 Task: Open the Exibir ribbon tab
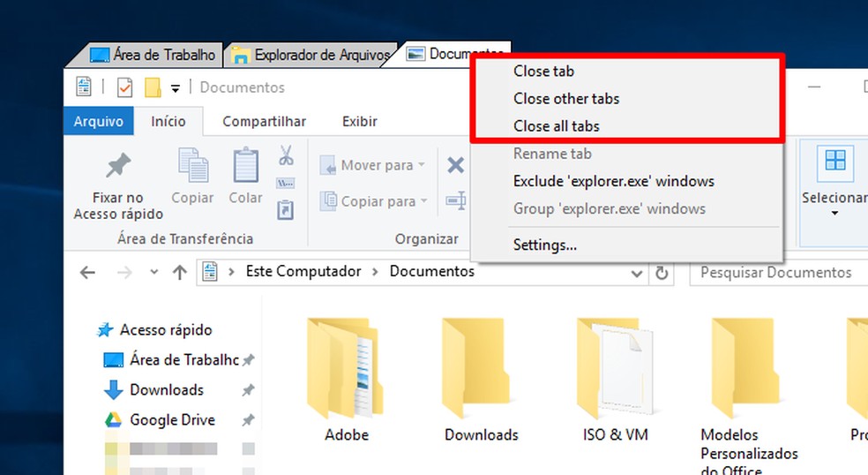(359, 121)
